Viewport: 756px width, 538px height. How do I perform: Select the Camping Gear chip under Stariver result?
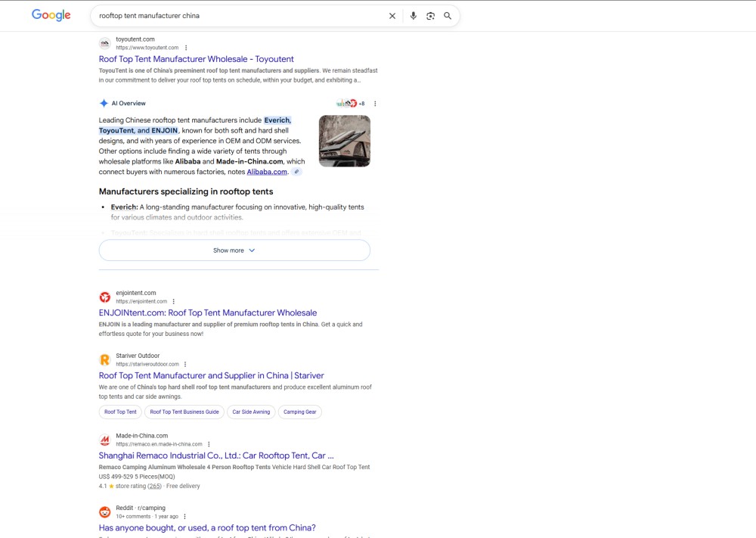click(301, 412)
